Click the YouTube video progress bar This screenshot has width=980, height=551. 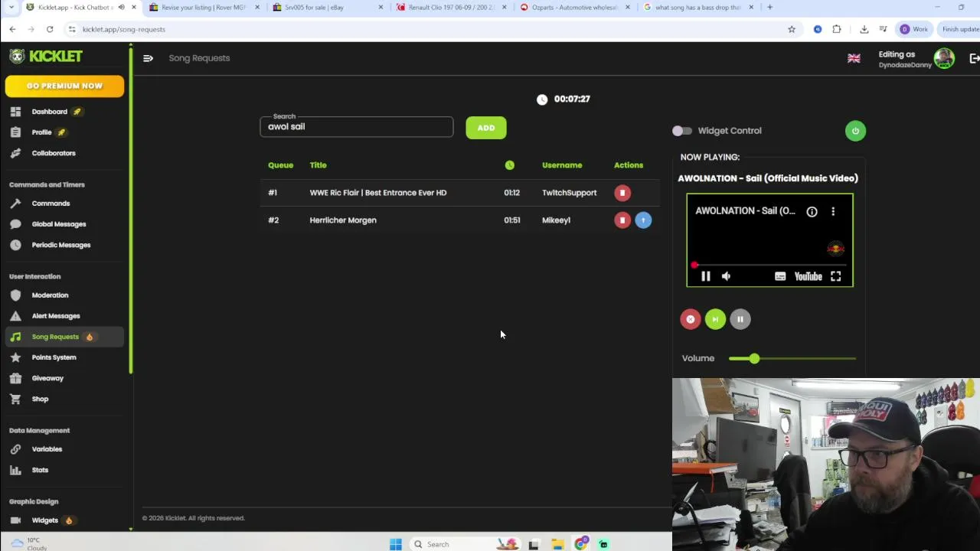[x=769, y=266]
